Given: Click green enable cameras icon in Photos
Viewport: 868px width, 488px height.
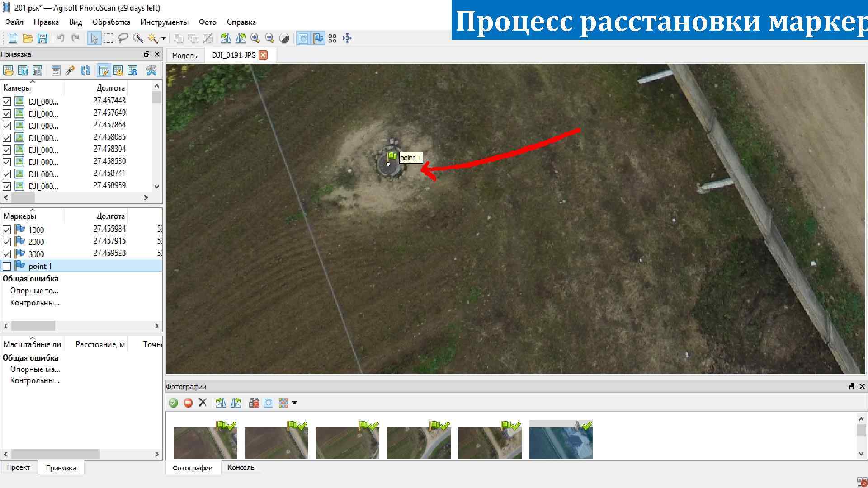Looking at the screenshot, I should tap(174, 403).
